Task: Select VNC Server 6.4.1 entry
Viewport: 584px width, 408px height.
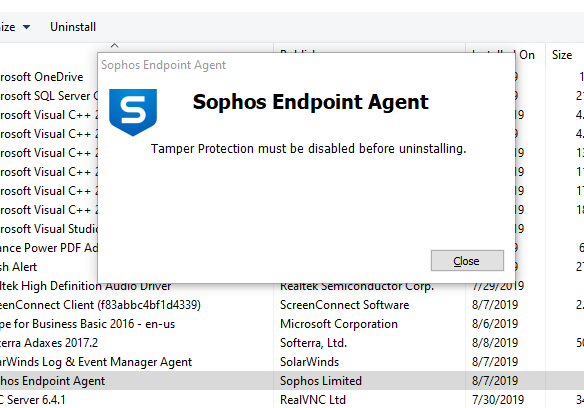Action: click(x=33, y=400)
